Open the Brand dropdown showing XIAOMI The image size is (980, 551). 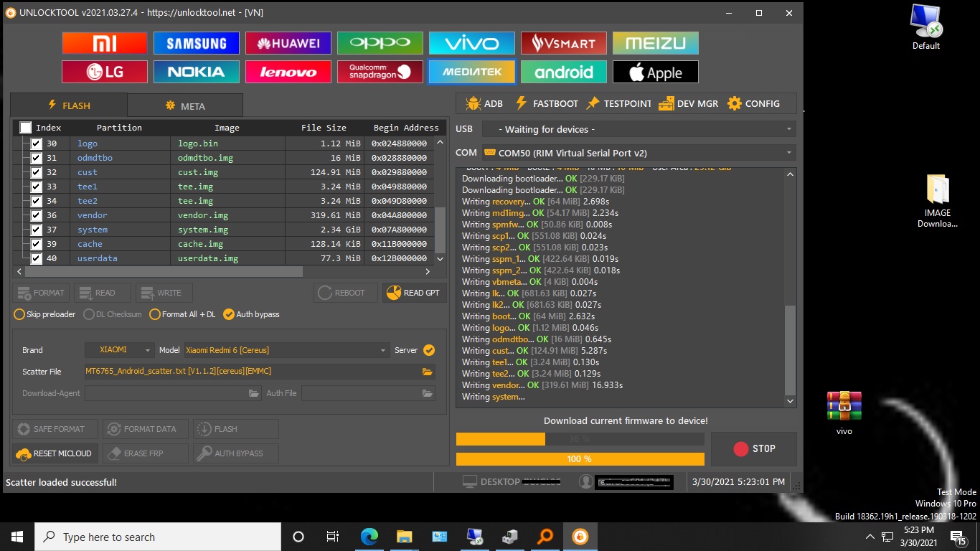pos(119,350)
